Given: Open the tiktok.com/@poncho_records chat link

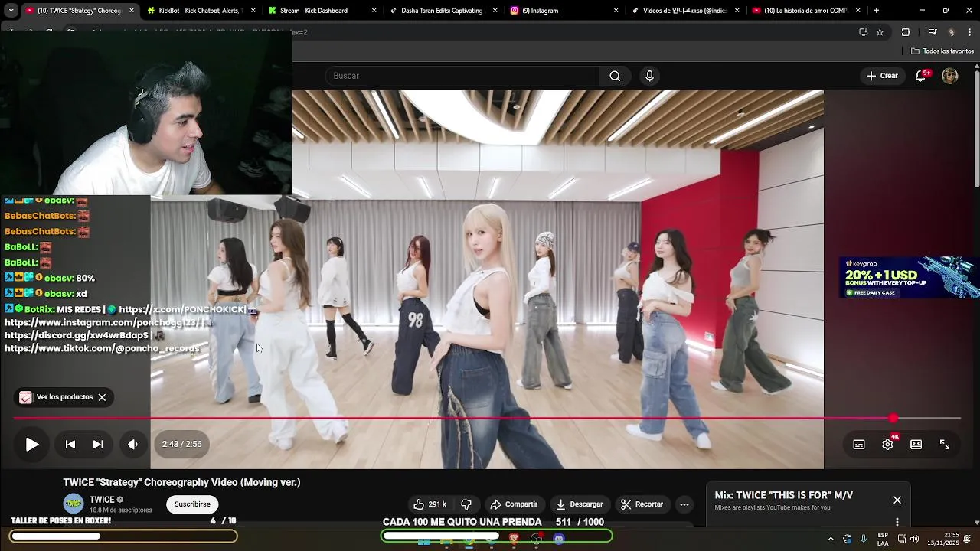Looking at the screenshot, I should coord(102,348).
